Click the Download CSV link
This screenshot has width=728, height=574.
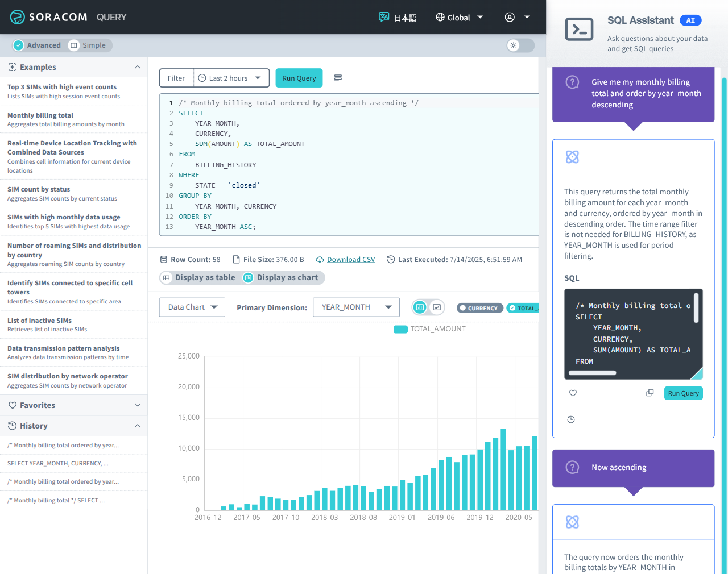pos(350,260)
